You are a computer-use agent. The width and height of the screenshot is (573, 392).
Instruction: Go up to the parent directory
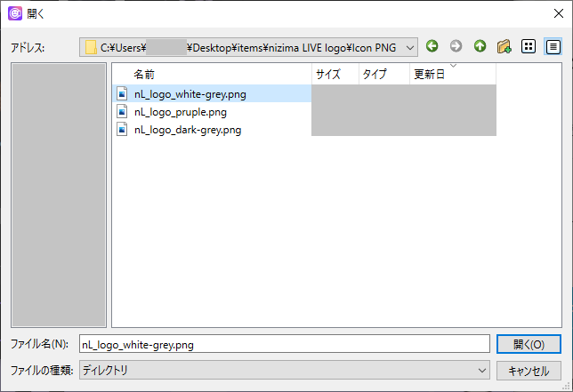pyautogui.click(x=480, y=46)
